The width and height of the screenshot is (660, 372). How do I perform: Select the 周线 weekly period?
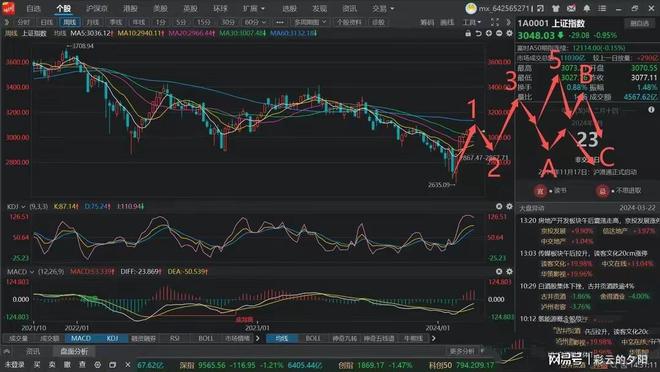point(69,22)
